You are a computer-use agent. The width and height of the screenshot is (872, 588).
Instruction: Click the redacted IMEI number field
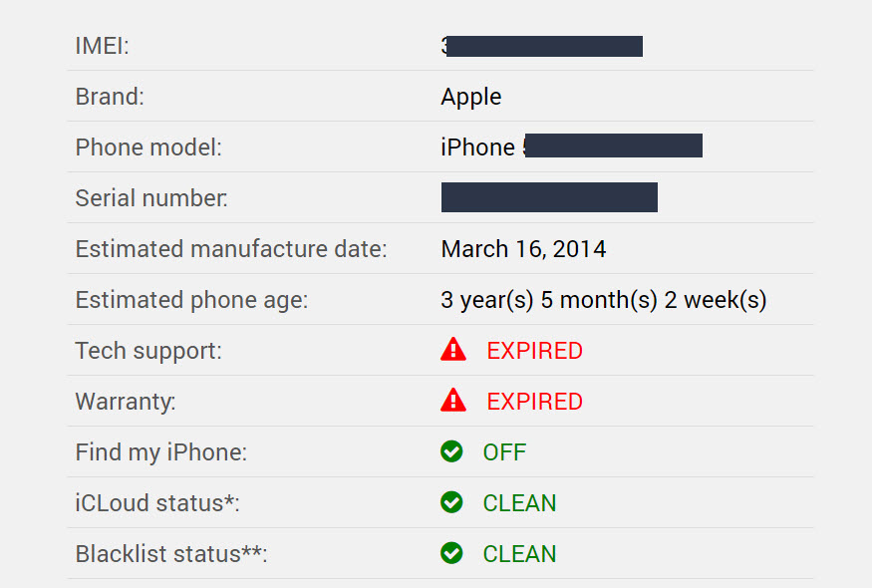point(542,45)
